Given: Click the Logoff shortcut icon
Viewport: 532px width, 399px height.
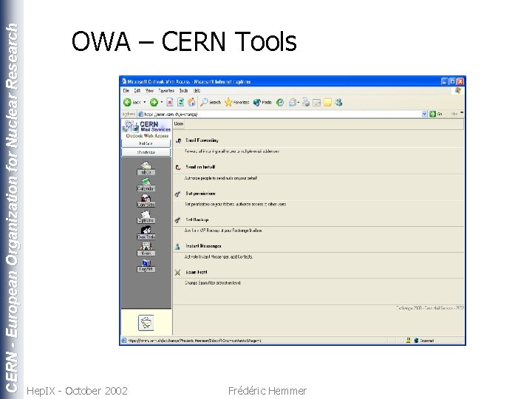Looking at the screenshot, I should pos(146,266).
